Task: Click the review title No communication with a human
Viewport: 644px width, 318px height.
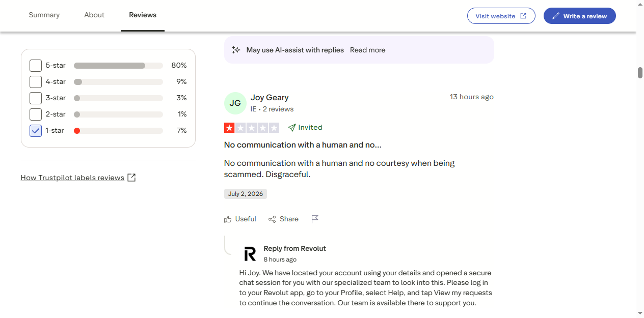Action: click(303, 145)
